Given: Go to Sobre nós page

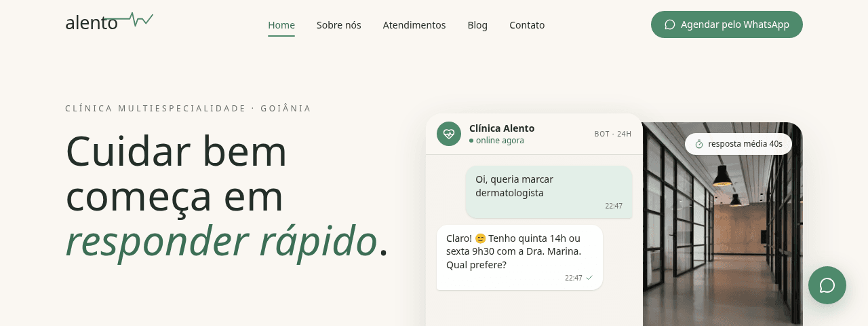Looking at the screenshot, I should (x=339, y=25).
